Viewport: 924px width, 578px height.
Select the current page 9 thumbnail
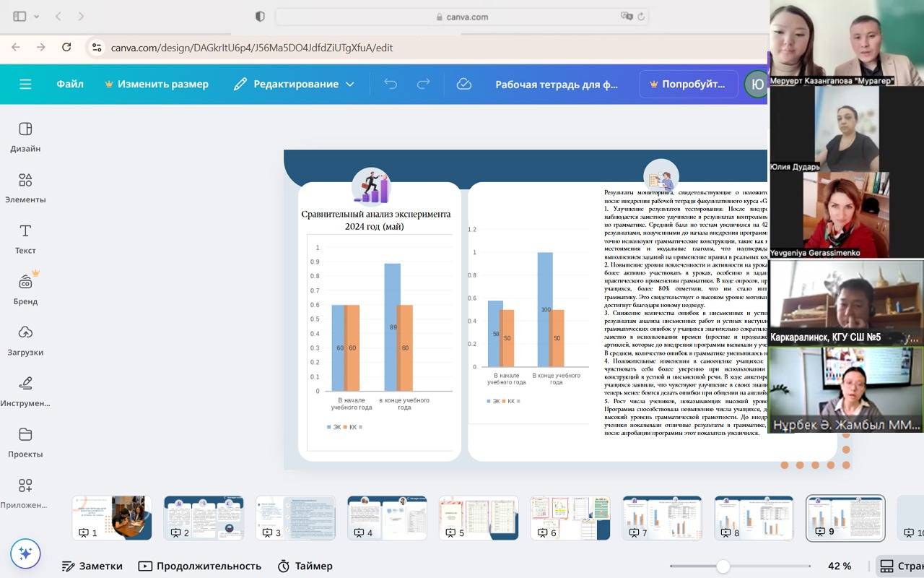pyautogui.click(x=845, y=518)
